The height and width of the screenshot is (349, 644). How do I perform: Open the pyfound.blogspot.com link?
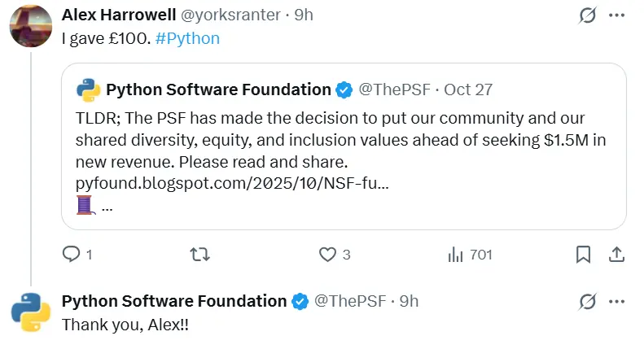231,182
